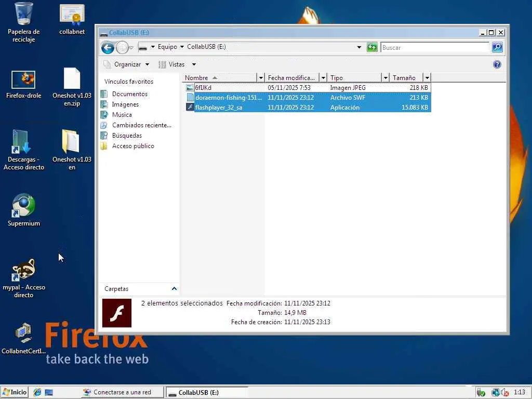Select the flashplayer_32_sa file name

[219, 107]
